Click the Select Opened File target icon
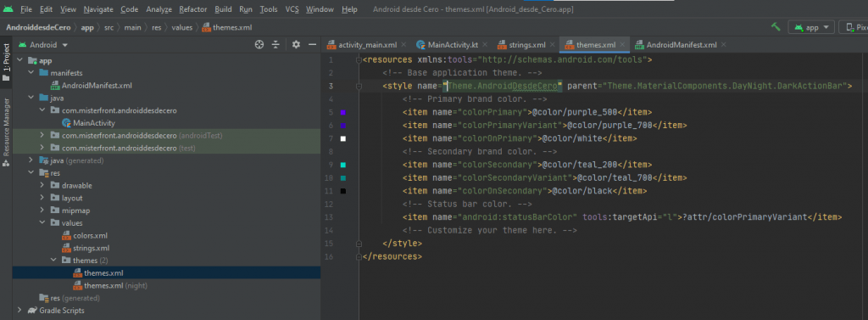The image size is (868, 320). (259, 45)
